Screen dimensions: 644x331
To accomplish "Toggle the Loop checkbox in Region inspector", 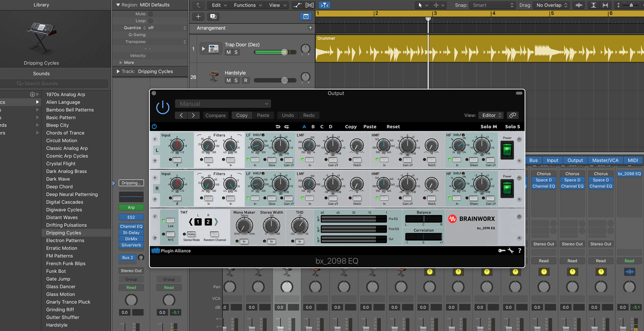I will pos(150,21).
